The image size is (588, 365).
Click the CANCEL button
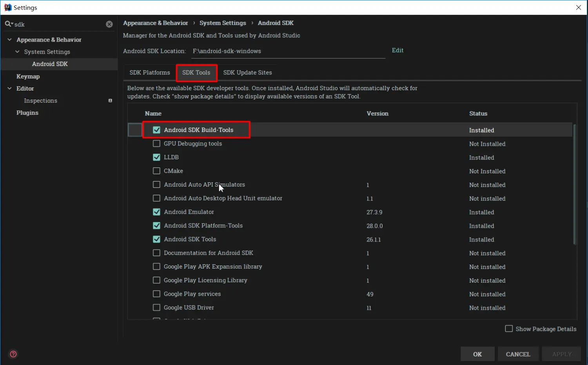point(518,354)
